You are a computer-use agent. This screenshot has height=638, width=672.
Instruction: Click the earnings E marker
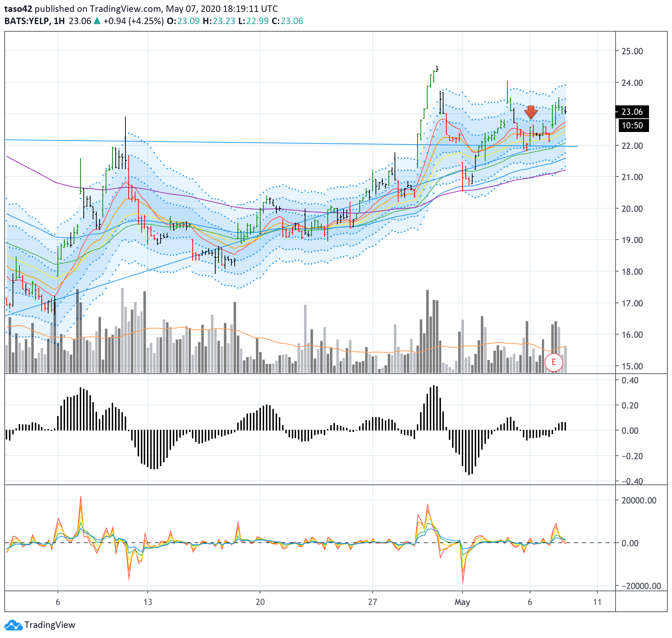554,362
